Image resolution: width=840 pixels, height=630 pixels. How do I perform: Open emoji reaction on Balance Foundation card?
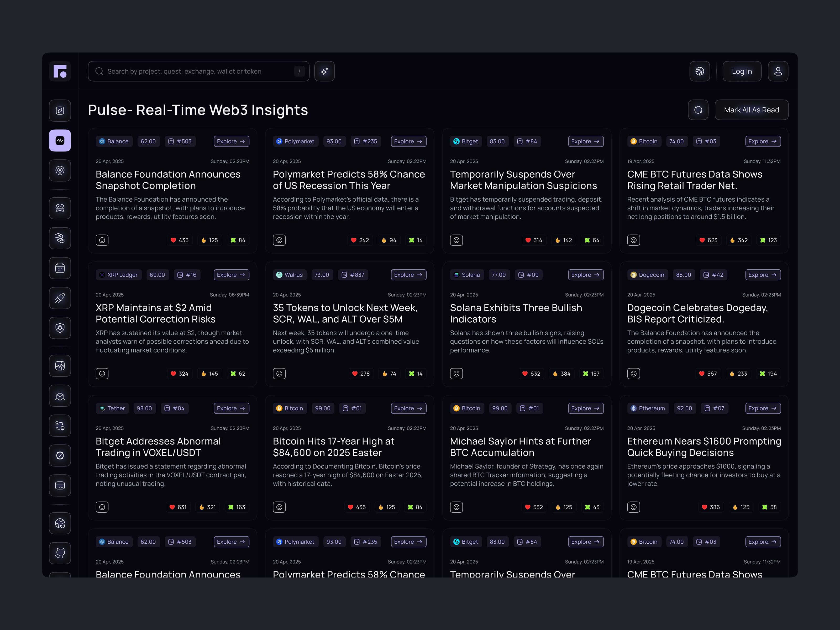tap(102, 240)
